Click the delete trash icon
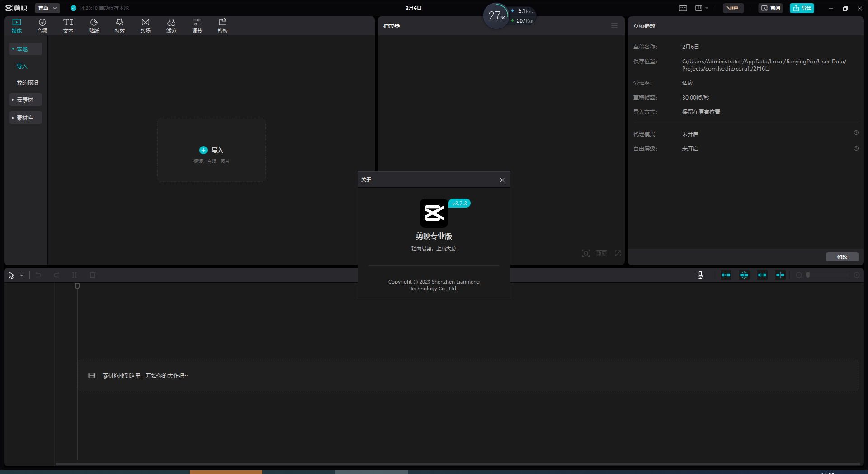Viewport: 868px width, 474px height. pos(93,275)
